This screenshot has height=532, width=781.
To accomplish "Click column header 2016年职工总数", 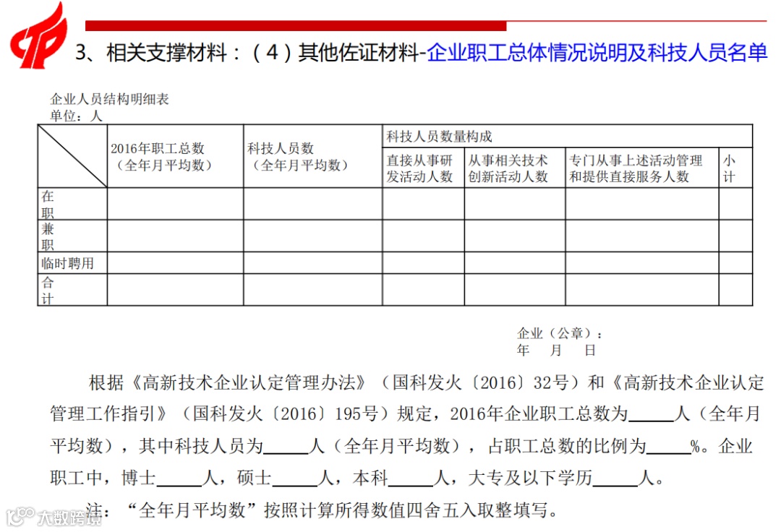I will click(x=158, y=148).
